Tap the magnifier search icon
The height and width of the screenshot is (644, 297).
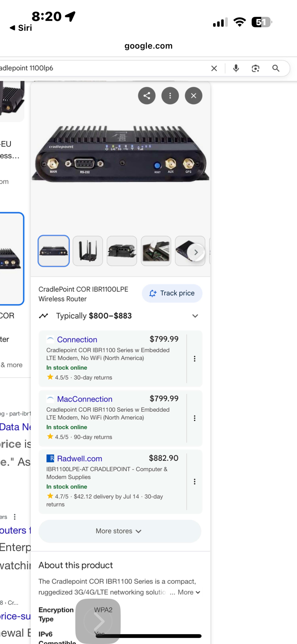pos(276,68)
